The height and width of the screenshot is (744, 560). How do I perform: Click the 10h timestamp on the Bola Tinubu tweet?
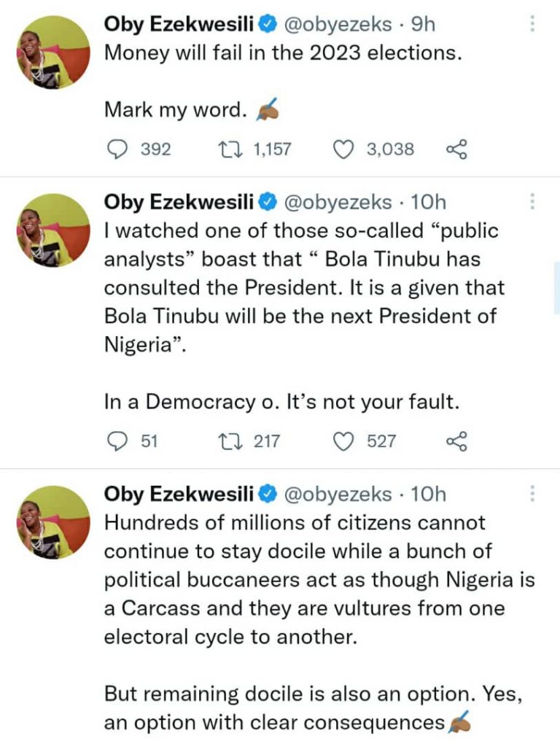pos(430,201)
